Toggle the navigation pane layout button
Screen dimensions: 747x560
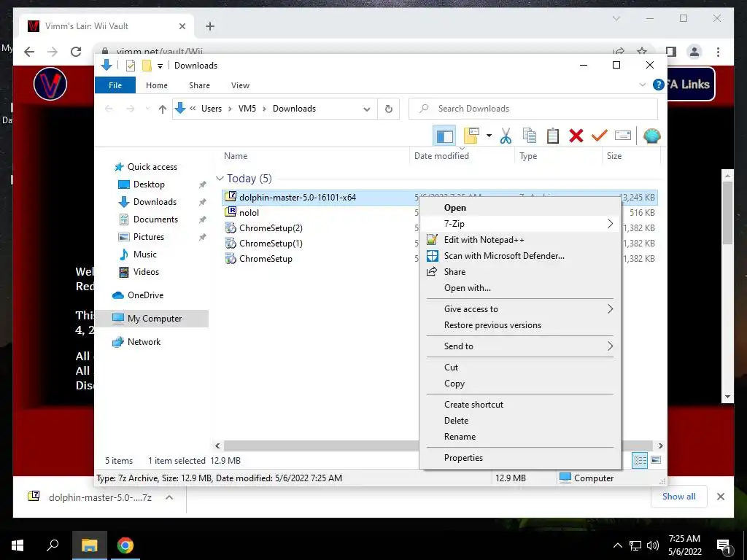coord(444,136)
